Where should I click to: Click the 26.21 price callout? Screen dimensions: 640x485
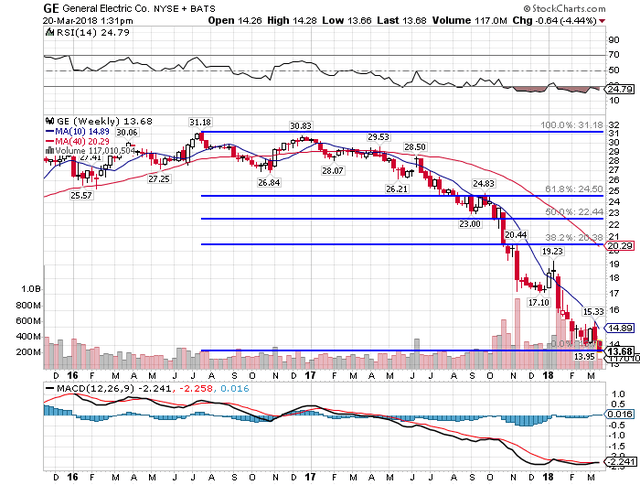click(397, 189)
